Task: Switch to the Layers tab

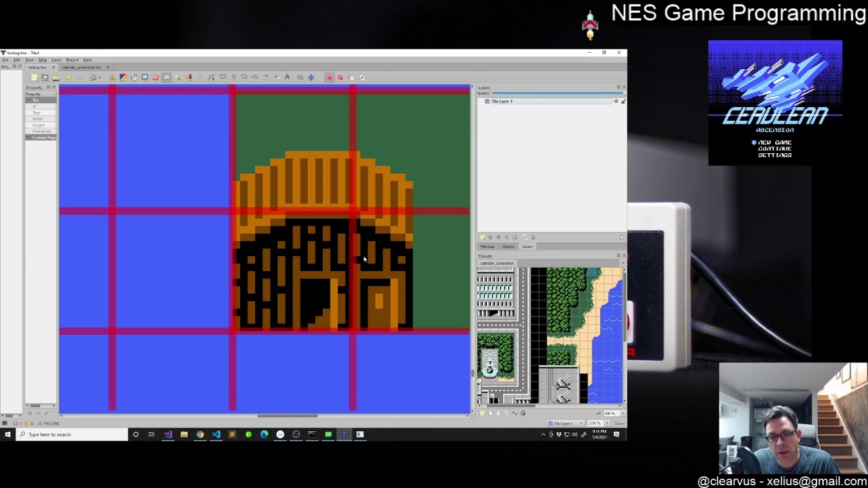Action: point(527,247)
